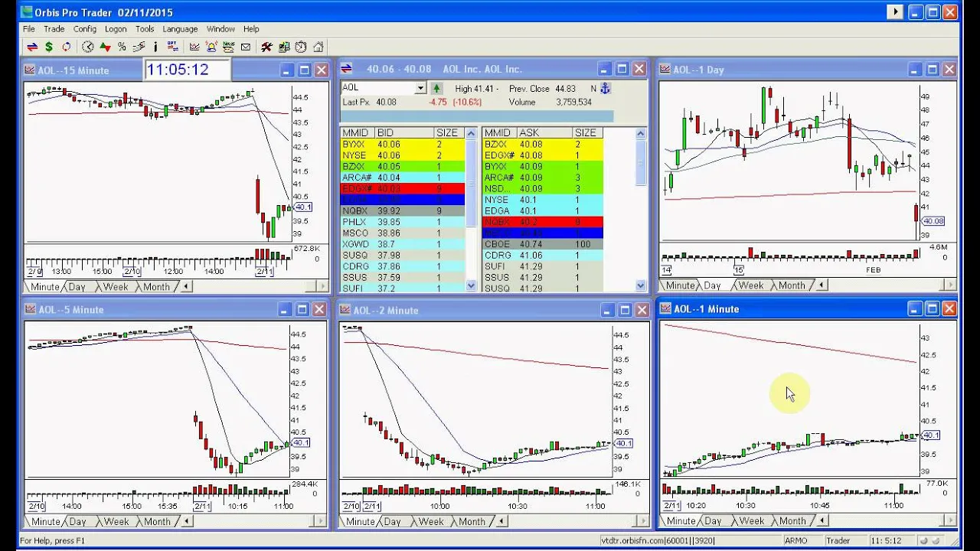Click the circular refresh arrows toolbar icon

[67, 47]
